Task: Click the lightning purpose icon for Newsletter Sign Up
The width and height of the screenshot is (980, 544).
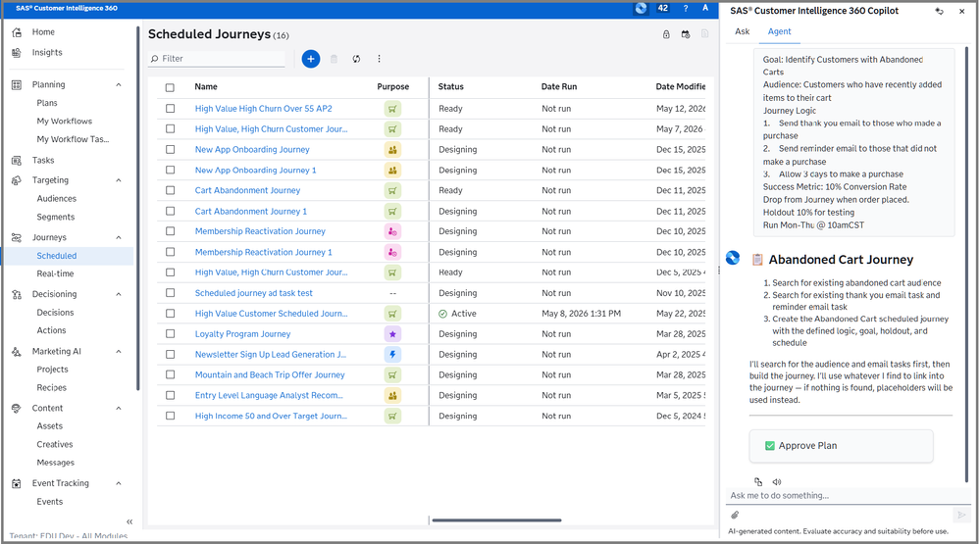Action: (392, 355)
